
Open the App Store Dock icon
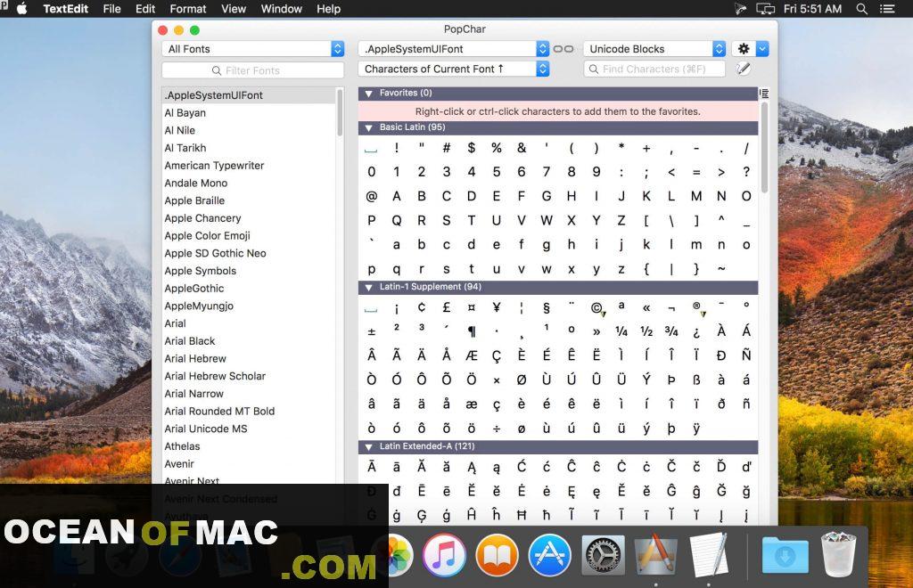click(549, 554)
